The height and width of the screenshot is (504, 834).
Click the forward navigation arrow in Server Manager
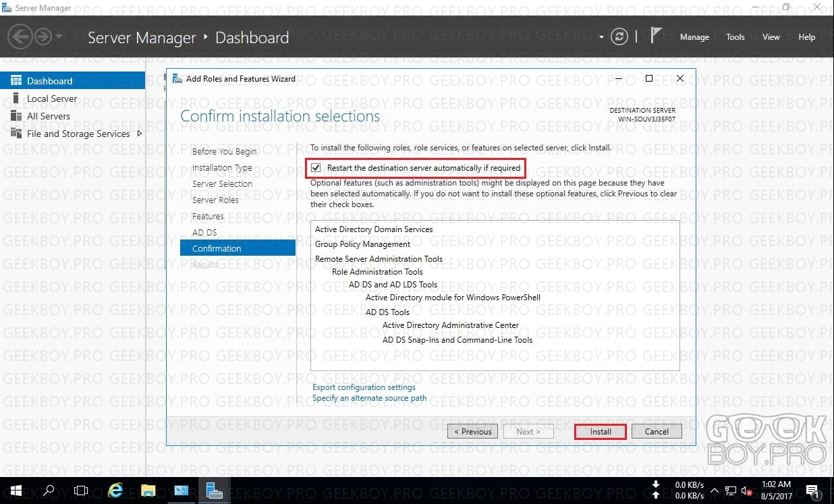(x=43, y=36)
